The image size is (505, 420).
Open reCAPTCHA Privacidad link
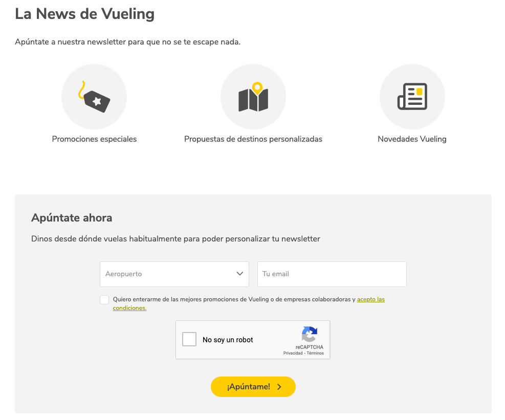click(x=293, y=353)
